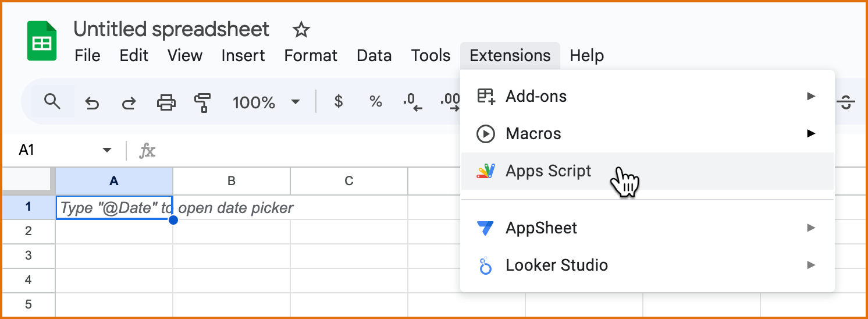Expand the Add-ons submenu
The width and height of the screenshot is (868, 319).
click(646, 96)
